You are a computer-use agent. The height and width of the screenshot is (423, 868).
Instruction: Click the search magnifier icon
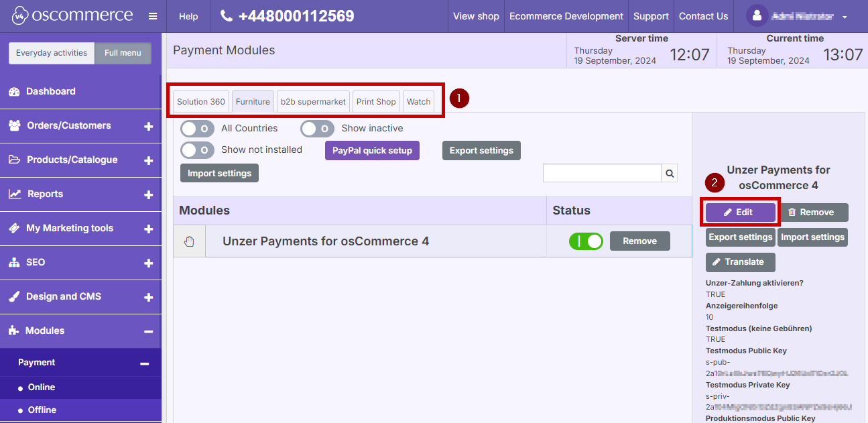coord(670,174)
